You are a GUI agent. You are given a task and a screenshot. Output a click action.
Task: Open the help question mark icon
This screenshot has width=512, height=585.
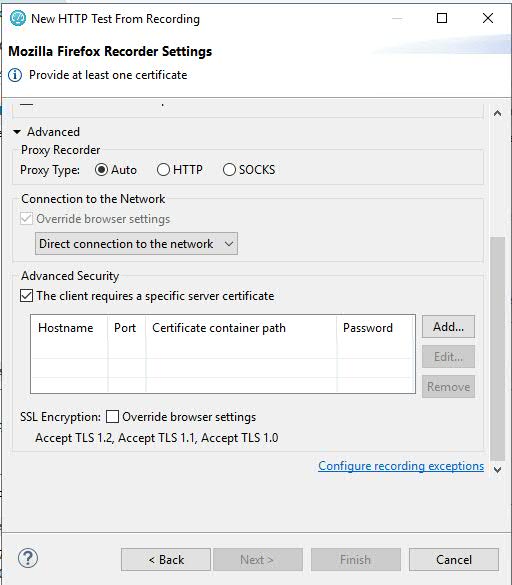[x=28, y=558]
